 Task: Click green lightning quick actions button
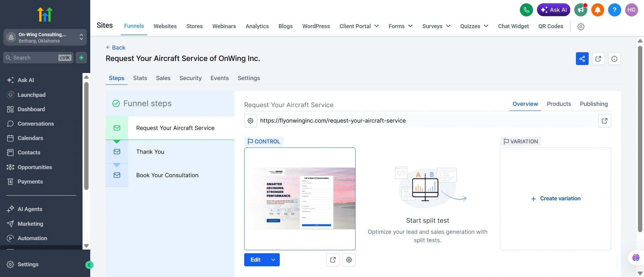pyautogui.click(x=81, y=58)
